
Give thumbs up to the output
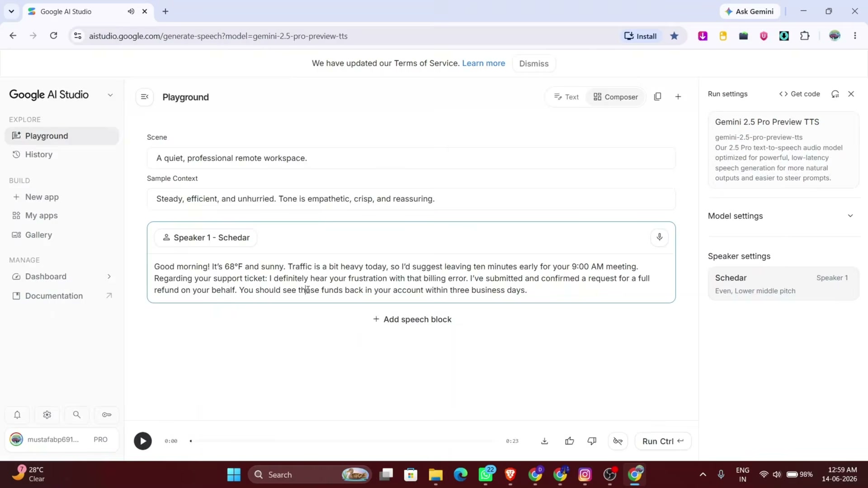point(570,441)
